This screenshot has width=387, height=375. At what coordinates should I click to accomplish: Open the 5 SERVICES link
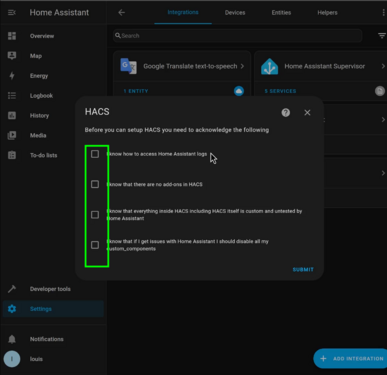(280, 91)
